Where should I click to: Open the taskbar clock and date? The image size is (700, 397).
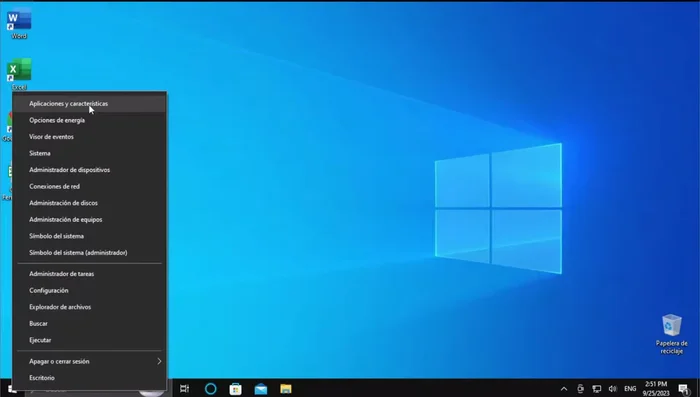coord(656,389)
